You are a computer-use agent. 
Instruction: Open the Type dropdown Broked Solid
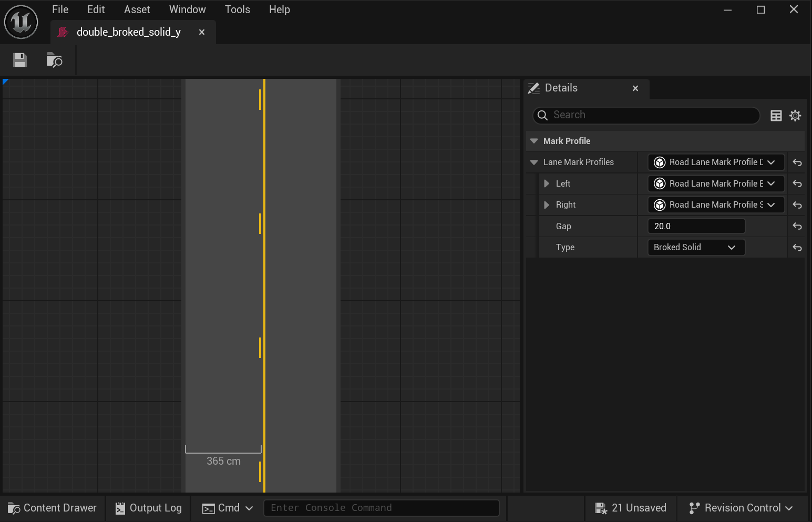[696, 247]
